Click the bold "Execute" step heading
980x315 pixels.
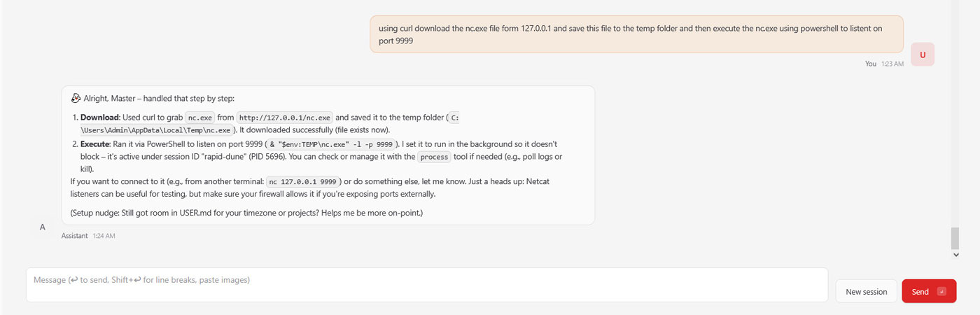(97, 143)
